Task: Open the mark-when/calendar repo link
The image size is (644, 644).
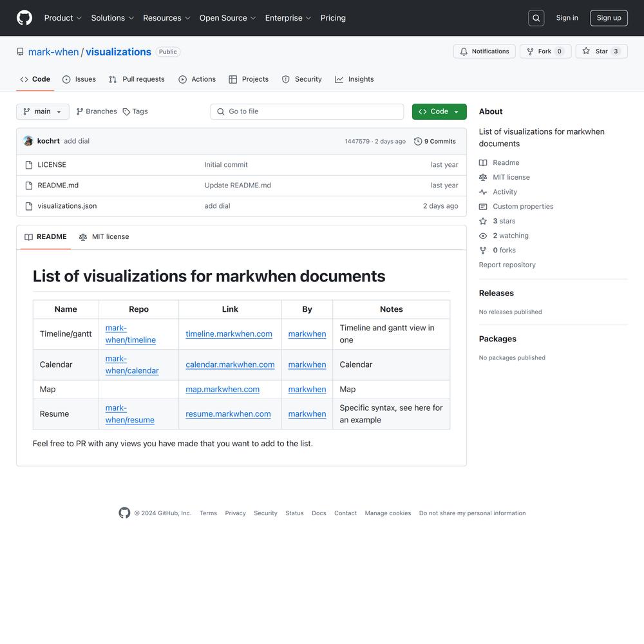Action: pyautogui.click(x=132, y=365)
